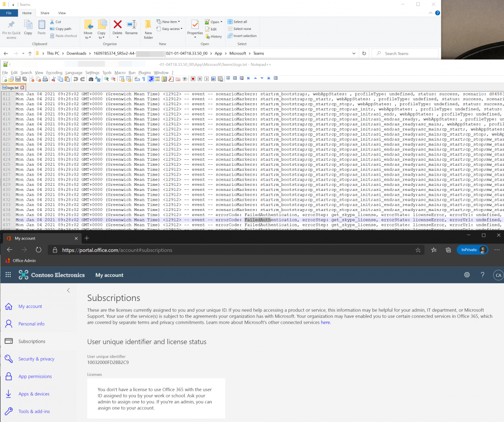
Task: Click the scissors Cut icon in Notepad++
Action: (53, 79)
